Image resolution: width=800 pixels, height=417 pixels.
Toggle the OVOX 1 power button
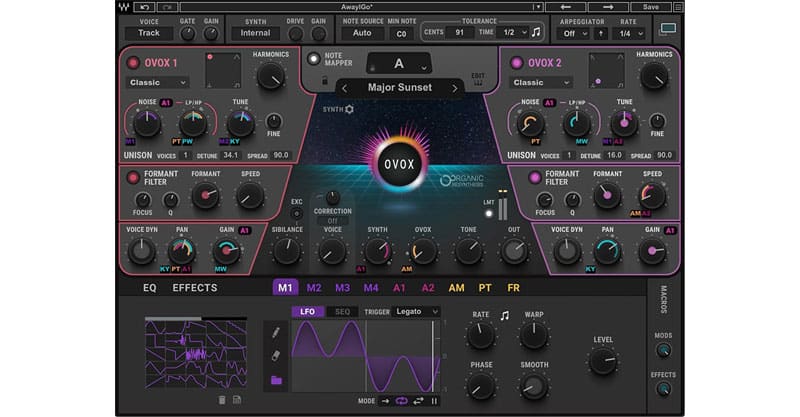pyautogui.click(x=132, y=63)
